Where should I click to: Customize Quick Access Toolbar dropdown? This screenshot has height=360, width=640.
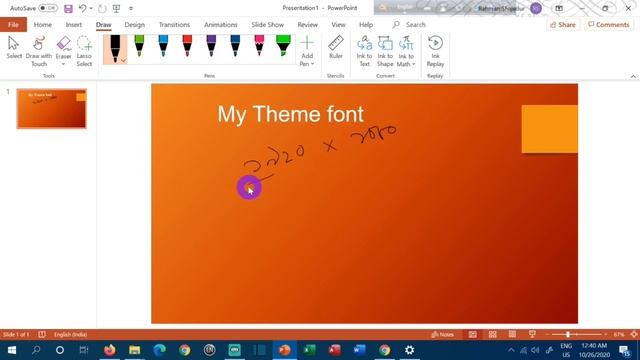(131, 8)
